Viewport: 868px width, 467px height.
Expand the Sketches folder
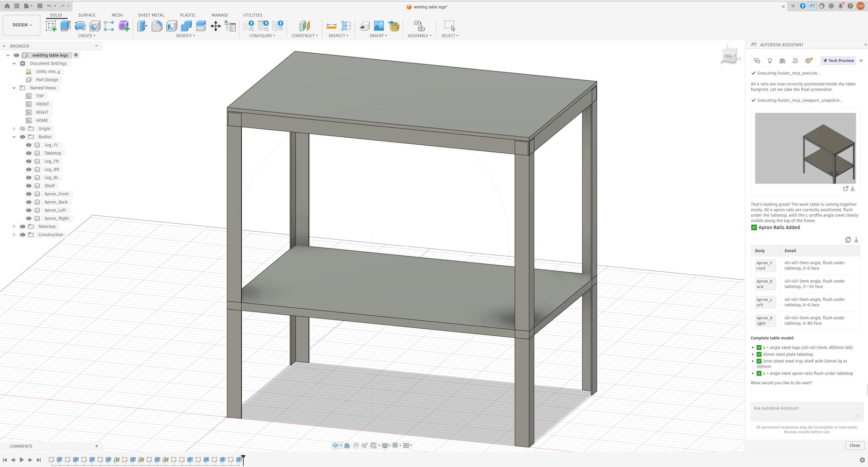pyautogui.click(x=14, y=226)
